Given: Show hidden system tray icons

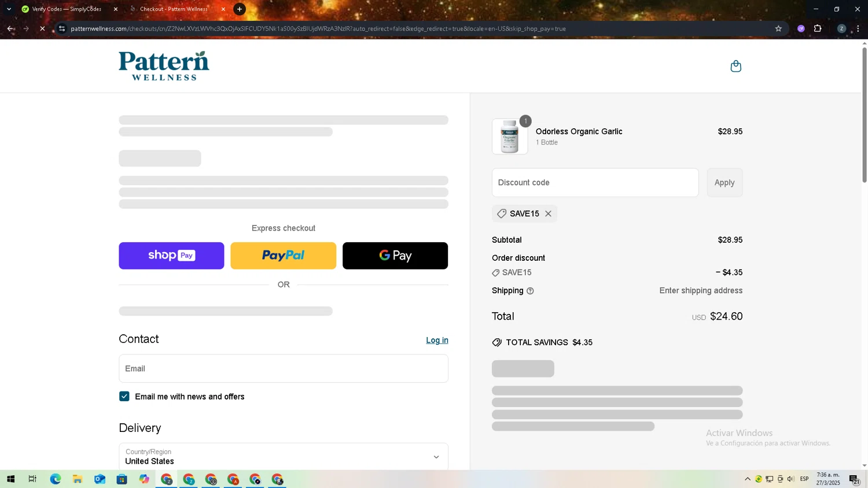Looking at the screenshot, I should 748,479.
